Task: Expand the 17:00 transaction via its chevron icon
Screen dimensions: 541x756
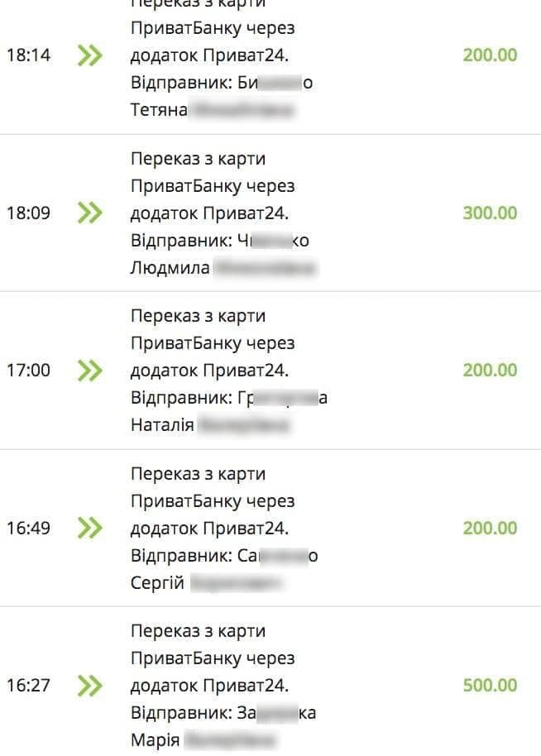Action: pyautogui.click(x=90, y=370)
